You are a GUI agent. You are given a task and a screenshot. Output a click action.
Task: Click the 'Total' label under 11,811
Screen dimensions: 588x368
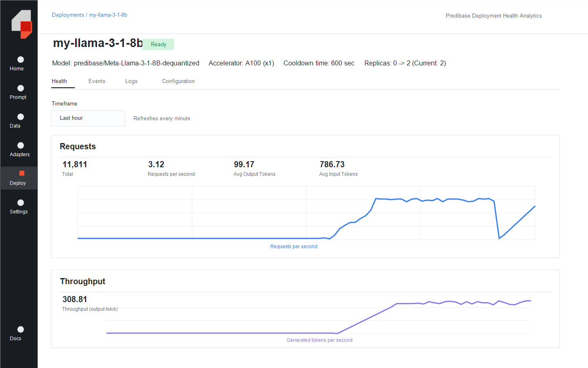click(68, 174)
